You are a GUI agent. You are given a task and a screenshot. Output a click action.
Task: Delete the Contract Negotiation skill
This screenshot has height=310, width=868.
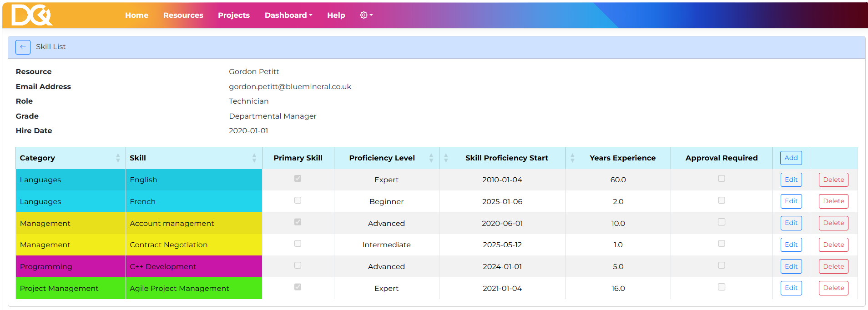[833, 245]
